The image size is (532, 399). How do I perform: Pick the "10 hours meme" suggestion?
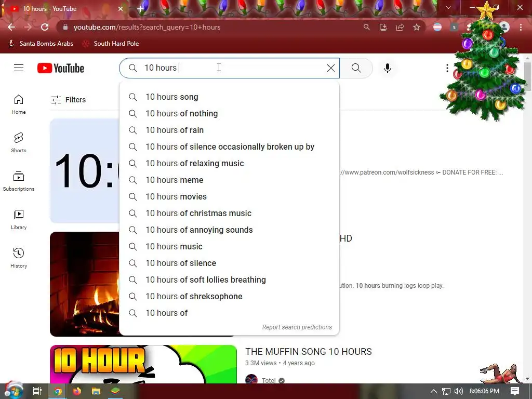coord(229,180)
